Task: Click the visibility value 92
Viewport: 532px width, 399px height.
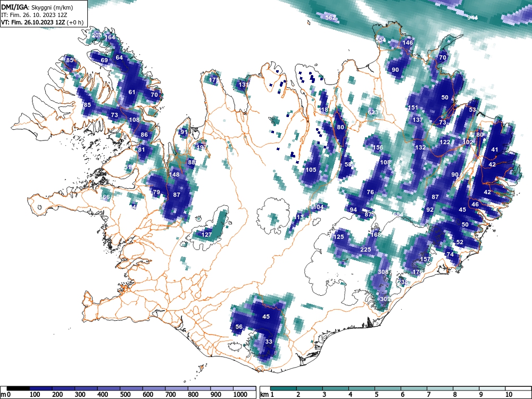Action: coord(430,210)
